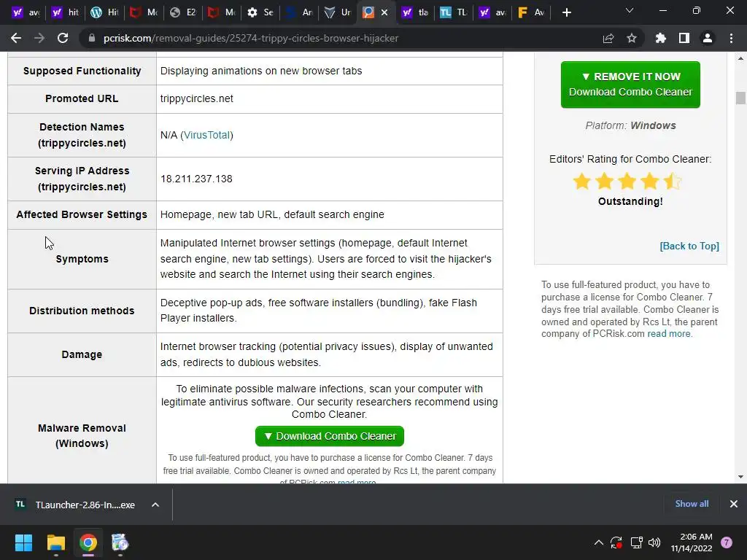Click the 'Symptoms' row header
This screenshot has height=560, width=747.
coord(82,259)
